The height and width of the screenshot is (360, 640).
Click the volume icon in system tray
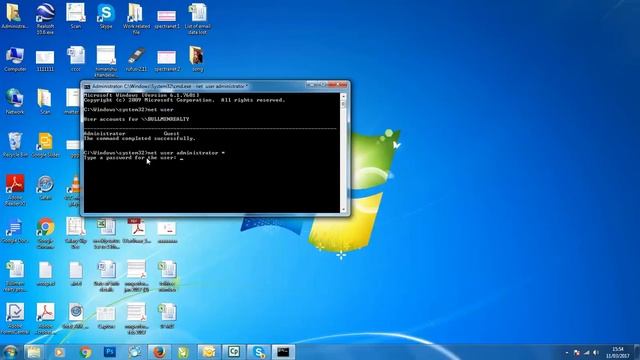pos(596,352)
